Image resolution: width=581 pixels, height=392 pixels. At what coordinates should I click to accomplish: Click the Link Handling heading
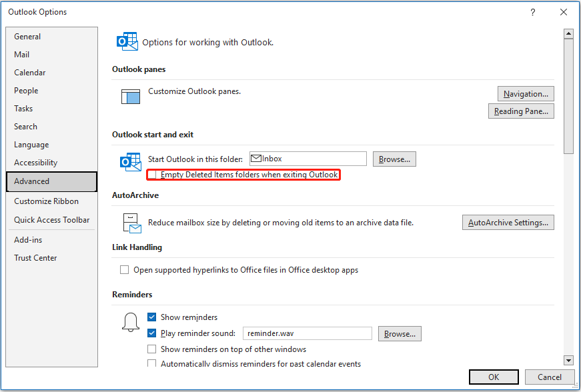point(137,247)
